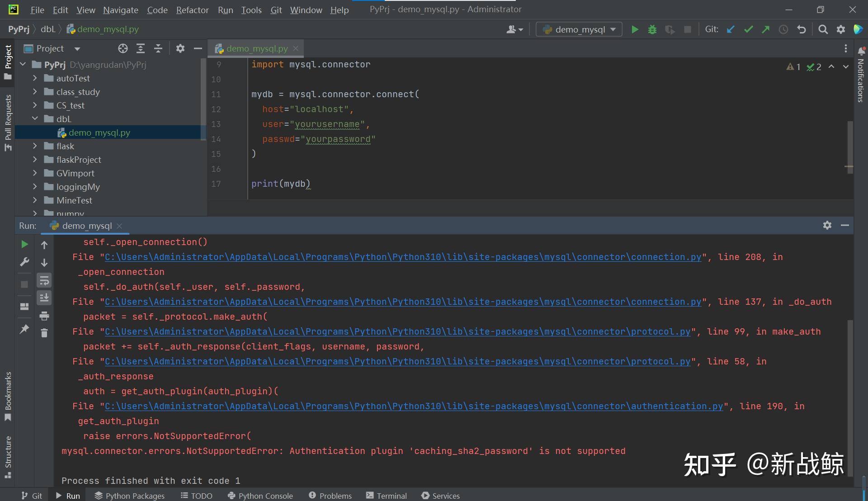Open the Terminal tool window tab
Image resolution: width=868 pixels, height=501 pixels.
387,496
